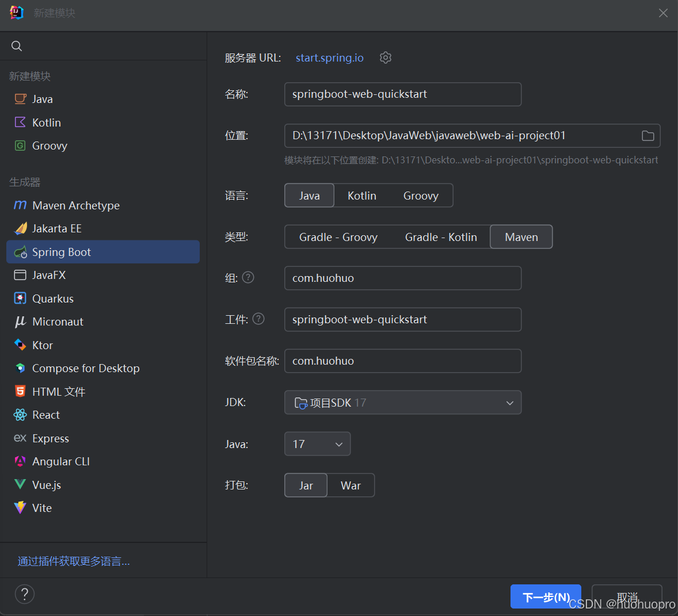Click the HTML5 shield icon
678x616 pixels.
click(20, 391)
